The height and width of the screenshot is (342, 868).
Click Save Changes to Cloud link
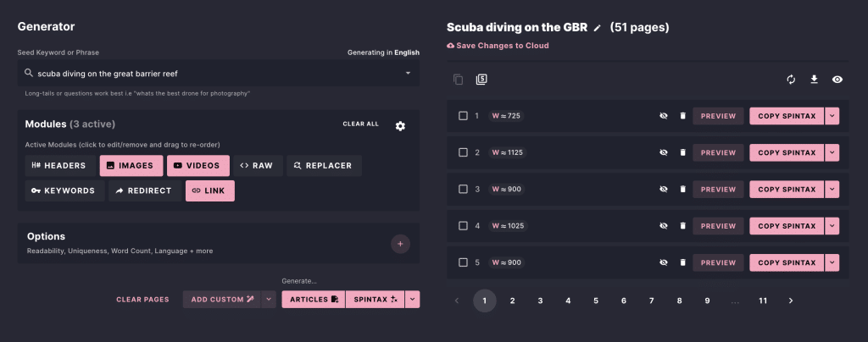point(498,46)
